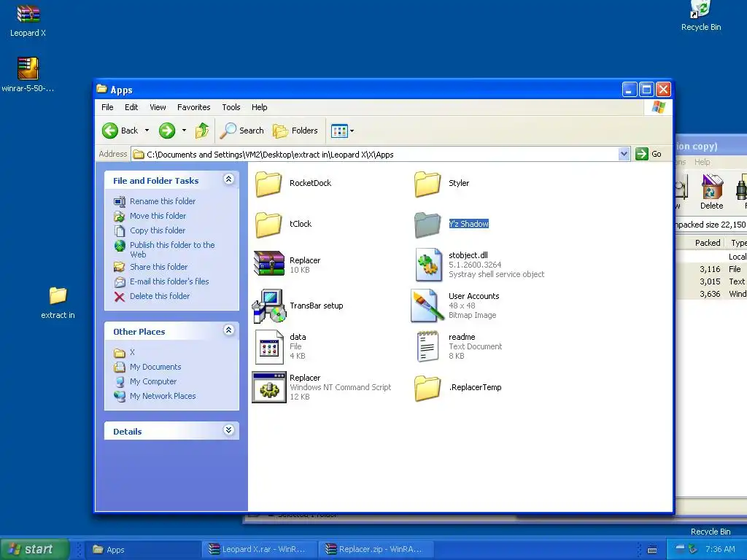Select the Y'z Shadow folder name label
The height and width of the screenshot is (560, 747).
469,224
